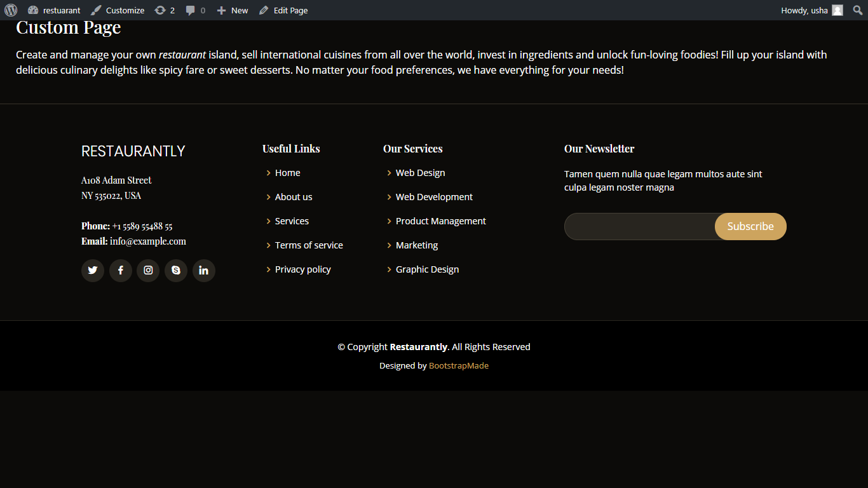Click the RESTAURANTLY footer heading
Viewport: 868px width, 488px height.
point(133,151)
